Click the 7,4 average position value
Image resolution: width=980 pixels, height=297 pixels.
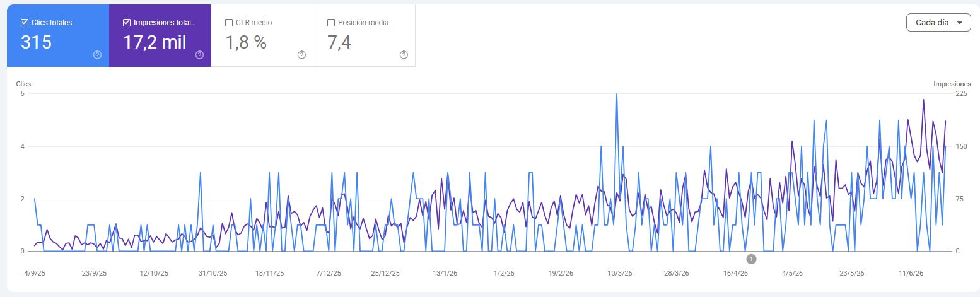pyautogui.click(x=339, y=42)
